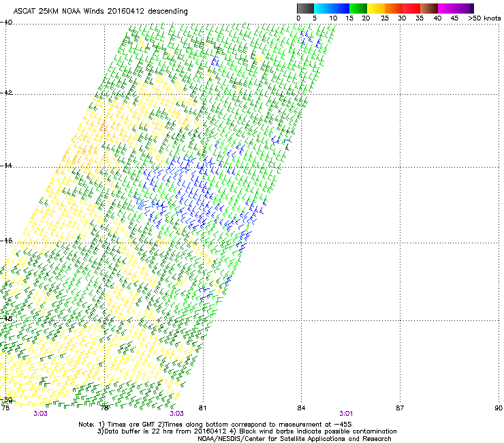Click the cyan 5-10 knots color swatch
The image size is (504, 443).
coord(323,8)
